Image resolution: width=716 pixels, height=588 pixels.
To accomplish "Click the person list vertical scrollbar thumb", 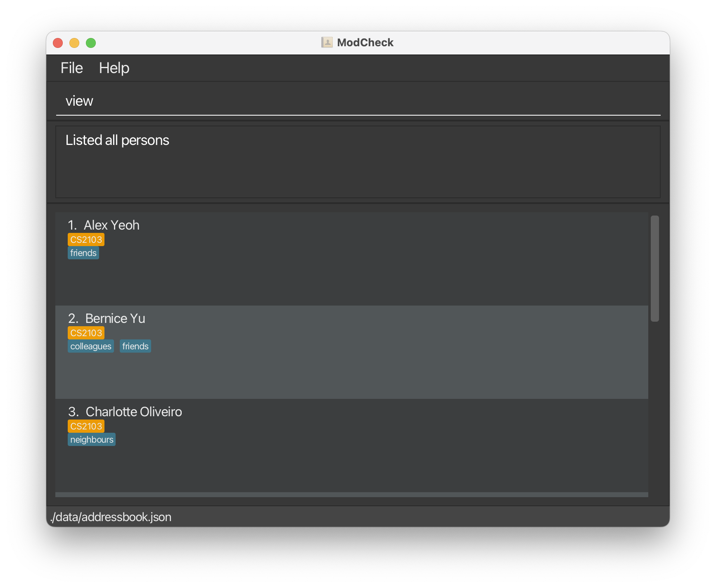I will tap(655, 268).
